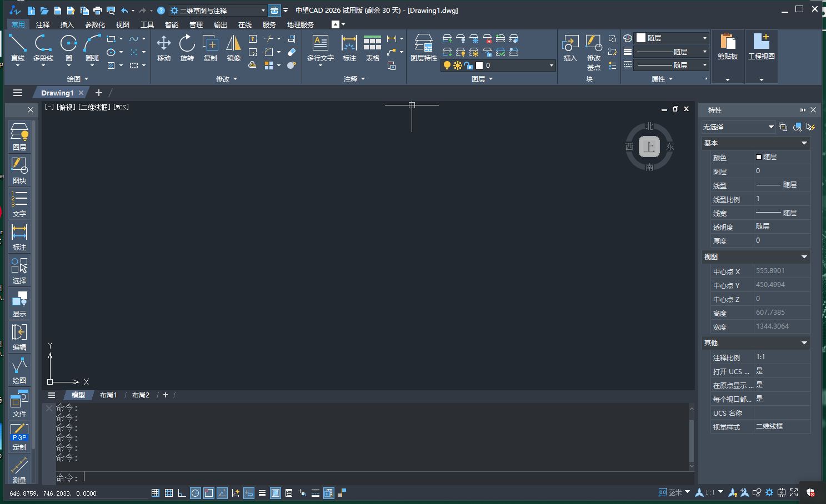Screen dimensions: 826x504
Task: Open the 测量 measure sidebar panel
Action: [19, 470]
